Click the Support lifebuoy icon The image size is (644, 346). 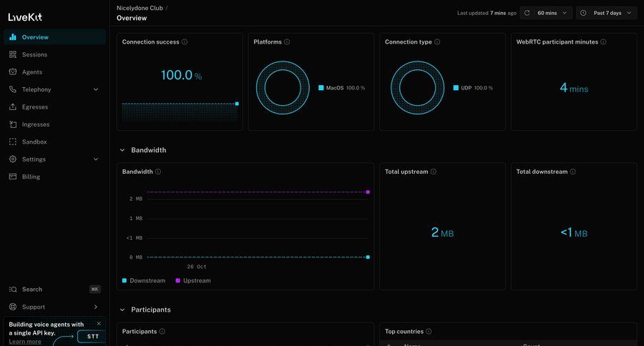[13, 307]
